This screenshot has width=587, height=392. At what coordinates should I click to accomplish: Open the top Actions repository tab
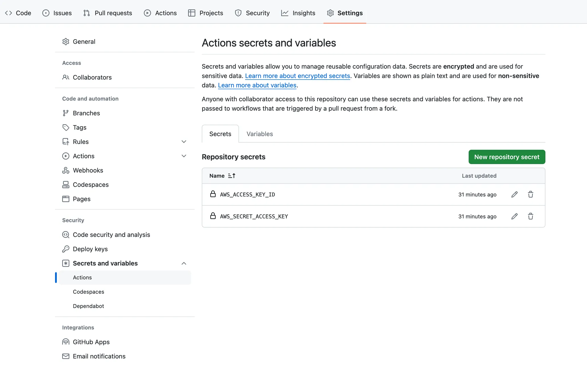click(x=160, y=13)
